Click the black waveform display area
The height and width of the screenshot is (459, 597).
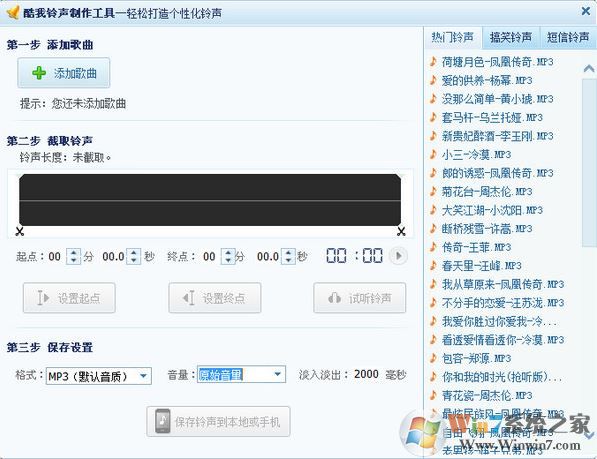[210, 200]
